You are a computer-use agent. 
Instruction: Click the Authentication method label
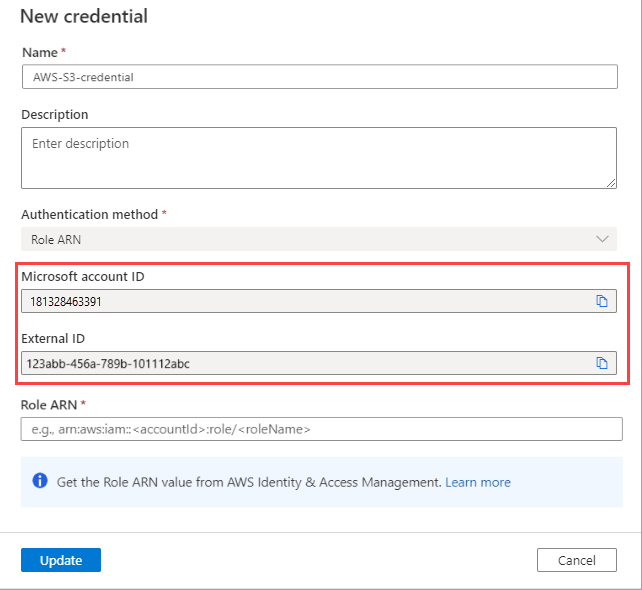89,214
